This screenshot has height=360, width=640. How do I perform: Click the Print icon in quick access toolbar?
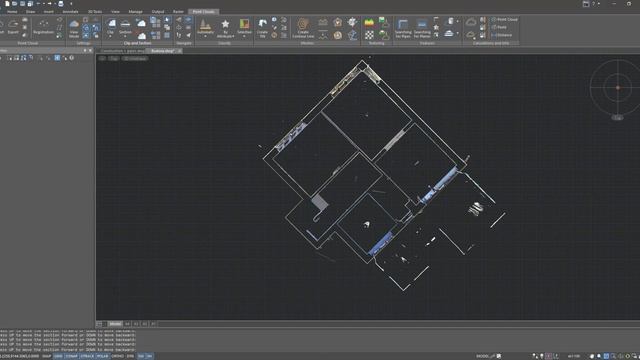pos(61,4)
